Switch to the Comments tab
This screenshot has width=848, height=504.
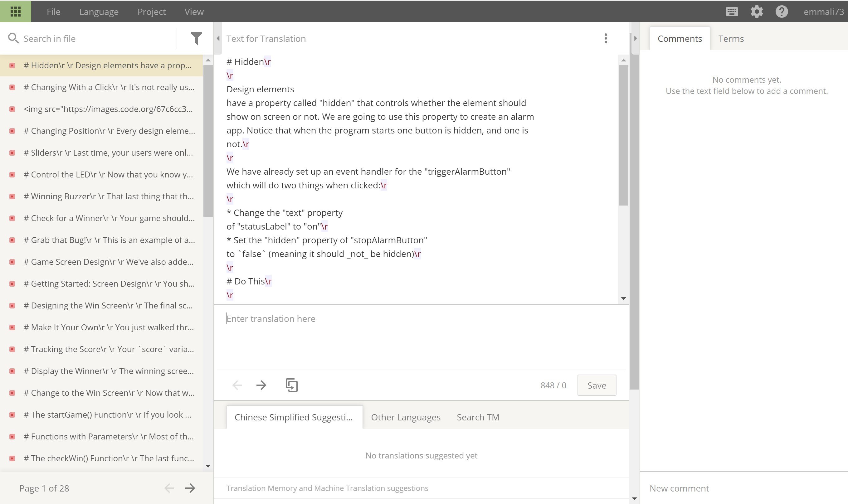point(680,38)
